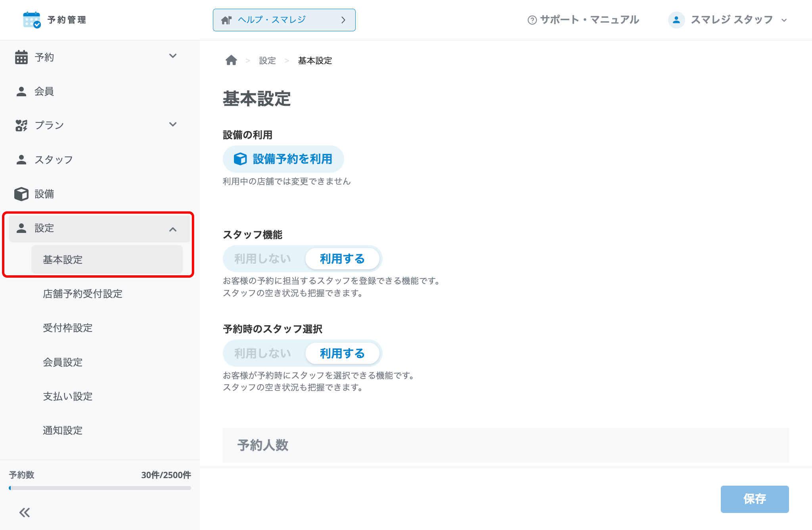Image resolution: width=812 pixels, height=530 pixels.
Task: Click the 予約 calendar sidebar icon
Action: 21,57
